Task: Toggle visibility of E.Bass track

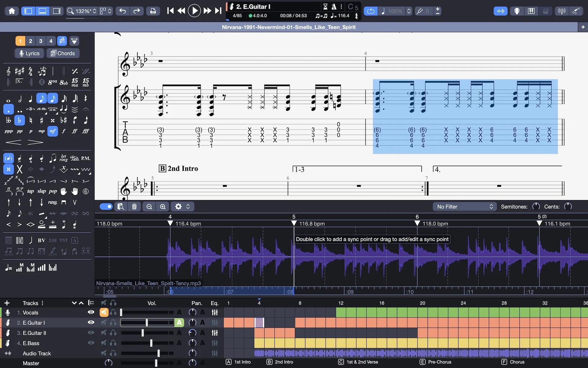Action: pyautogui.click(x=90, y=343)
